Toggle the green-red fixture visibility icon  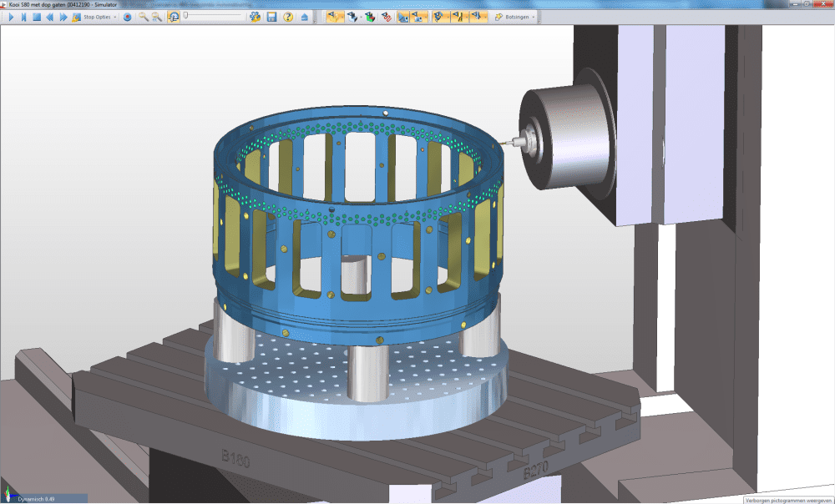(370, 17)
